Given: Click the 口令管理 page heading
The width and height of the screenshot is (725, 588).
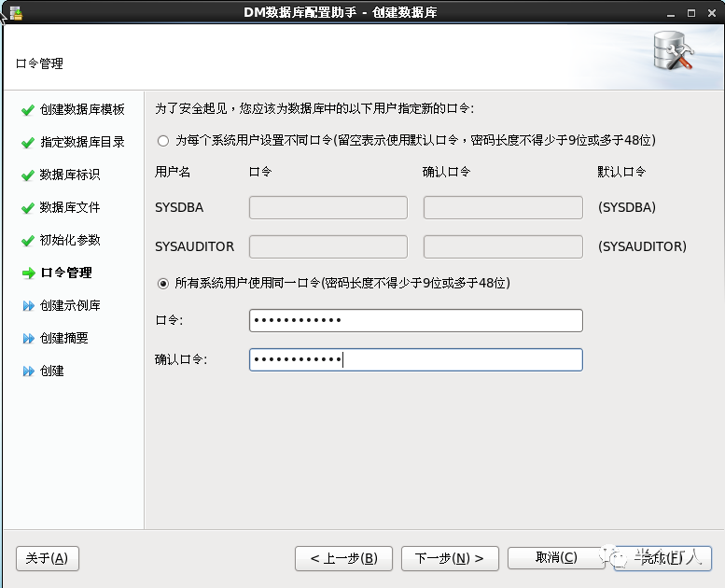Looking at the screenshot, I should [39, 63].
